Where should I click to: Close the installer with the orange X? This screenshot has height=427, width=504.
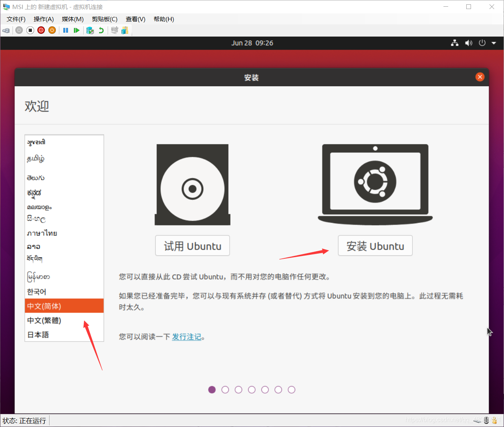pos(480,77)
